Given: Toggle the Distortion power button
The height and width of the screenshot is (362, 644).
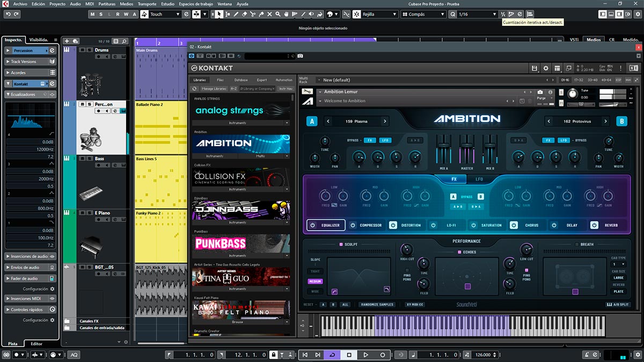Looking at the screenshot, I should click(x=393, y=225).
